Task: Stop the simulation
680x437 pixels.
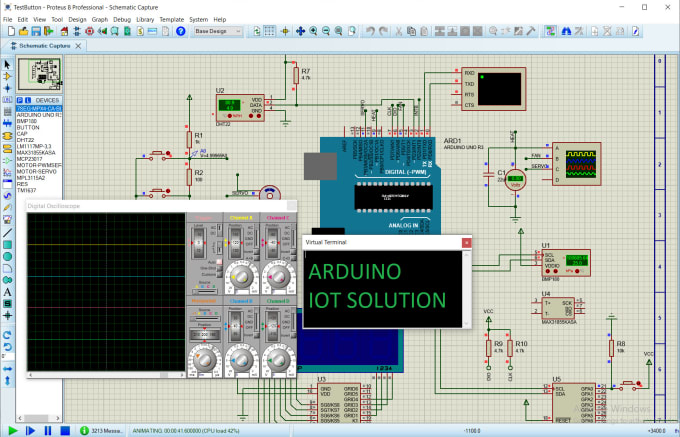Action: click(65, 430)
